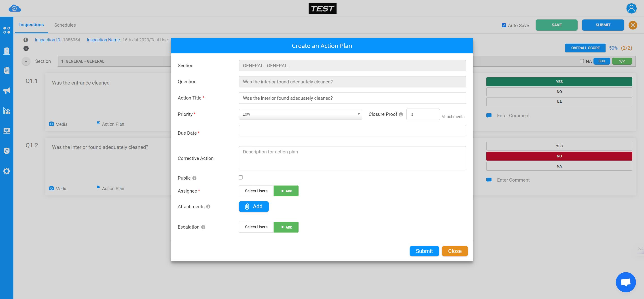Screen dimensions: 644x299
Task: Collapse the GENERAL - GENERAL section
Action: click(x=25, y=61)
